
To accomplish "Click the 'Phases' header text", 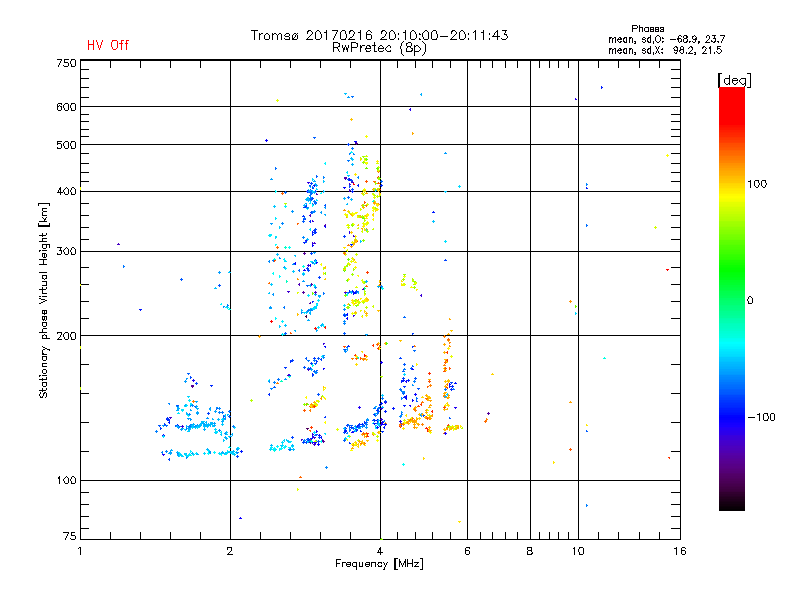I will point(647,29).
